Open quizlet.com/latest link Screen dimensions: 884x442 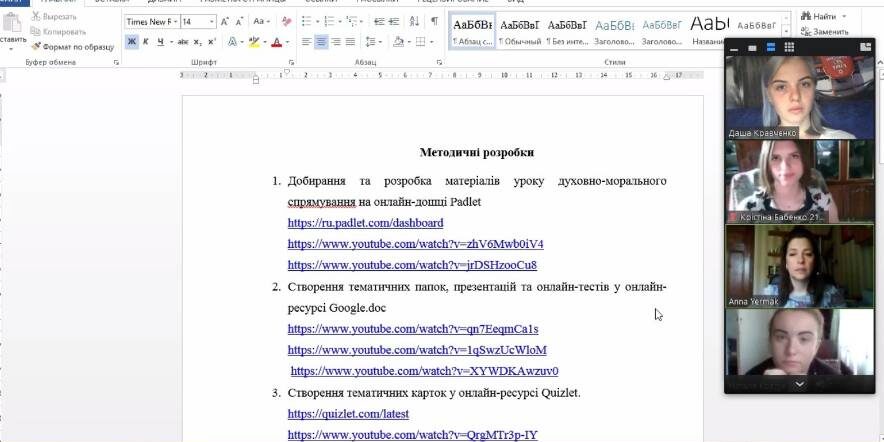click(348, 414)
